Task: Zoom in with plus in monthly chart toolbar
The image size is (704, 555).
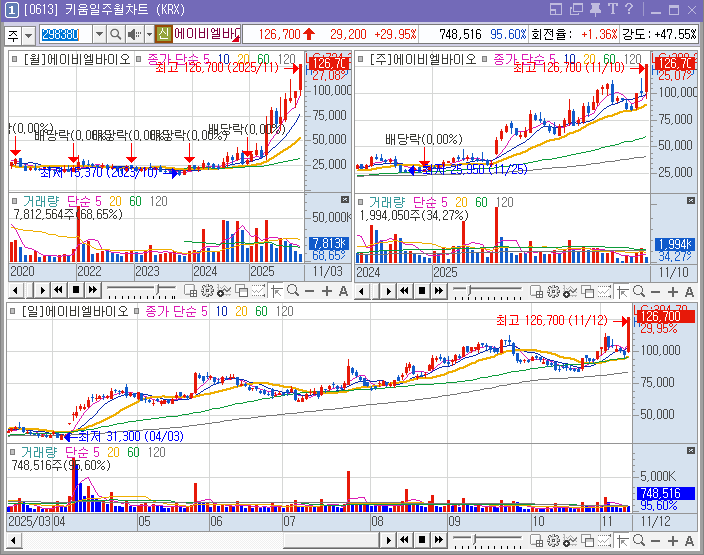Action: click(x=327, y=291)
